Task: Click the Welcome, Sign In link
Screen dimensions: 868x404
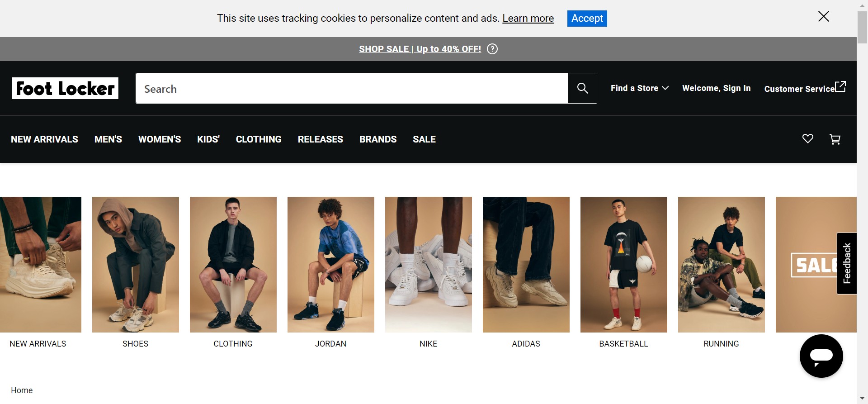Action: coord(716,88)
